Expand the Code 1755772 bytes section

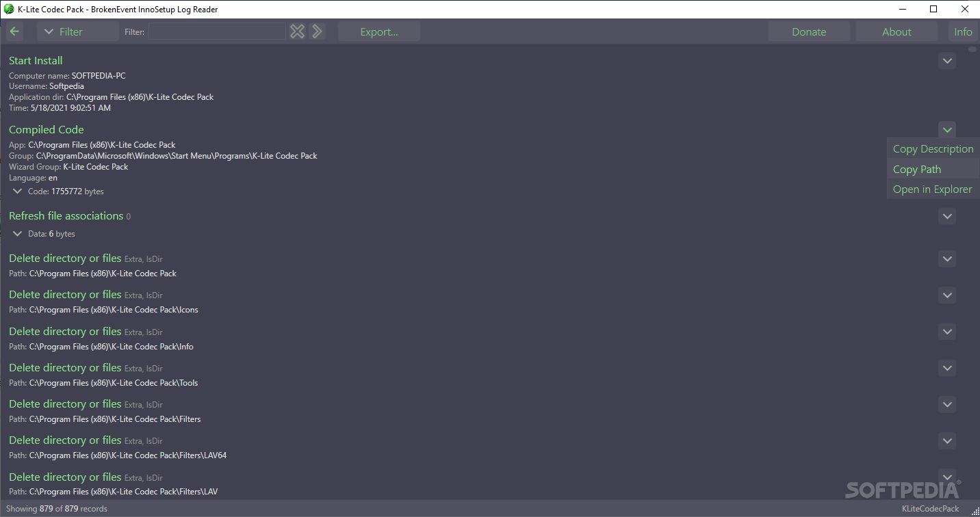(18, 191)
